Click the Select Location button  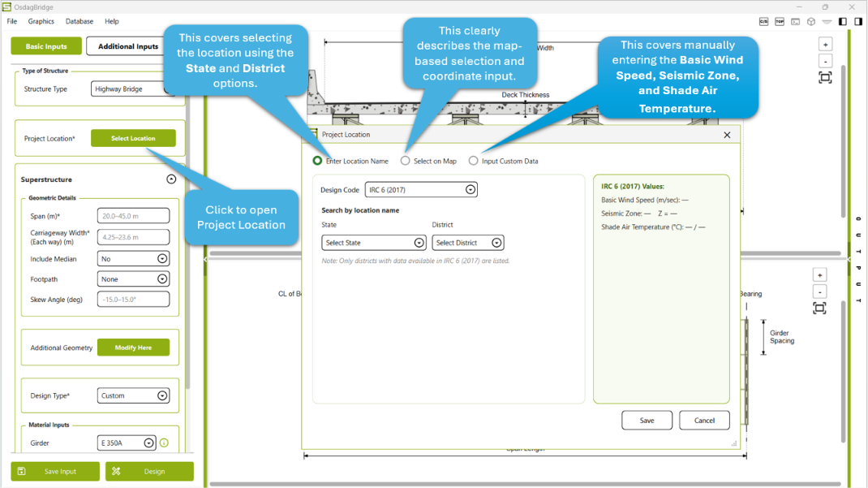pyautogui.click(x=133, y=139)
